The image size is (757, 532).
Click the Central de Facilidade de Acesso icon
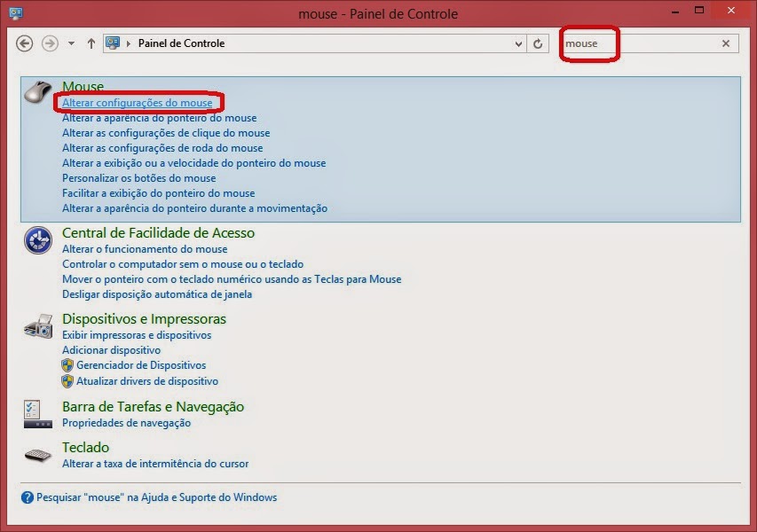[x=37, y=239]
